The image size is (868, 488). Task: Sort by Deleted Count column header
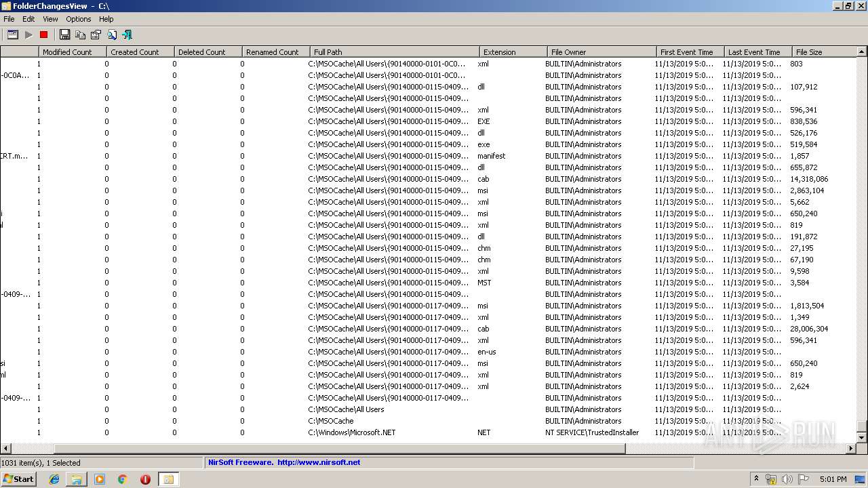pos(208,52)
